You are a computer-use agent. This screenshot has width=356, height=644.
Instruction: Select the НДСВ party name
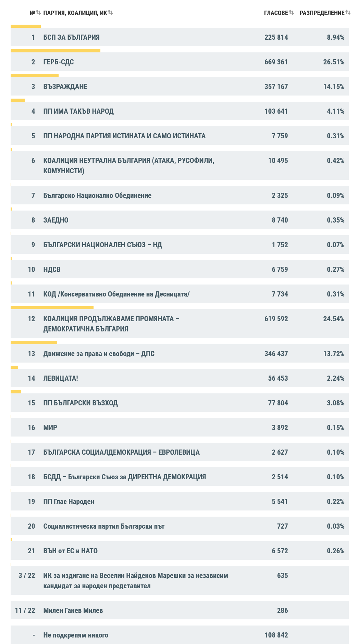[x=52, y=269]
